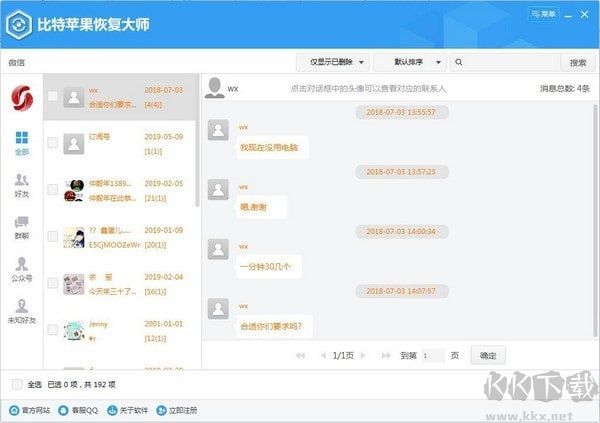Viewport: 600px width, 423px height.
Task: Click timestamp 2018-07-03 13:55:57
Action: tap(401, 112)
